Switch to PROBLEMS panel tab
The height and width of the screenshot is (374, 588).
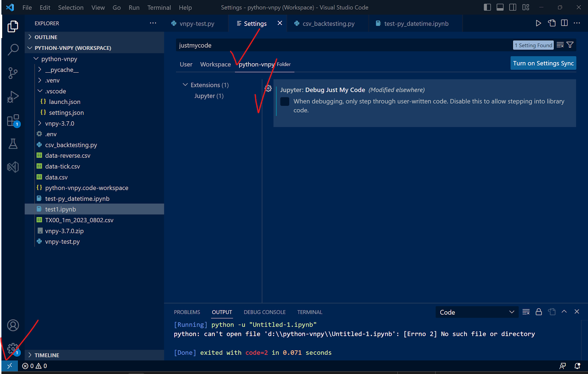[187, 312]
